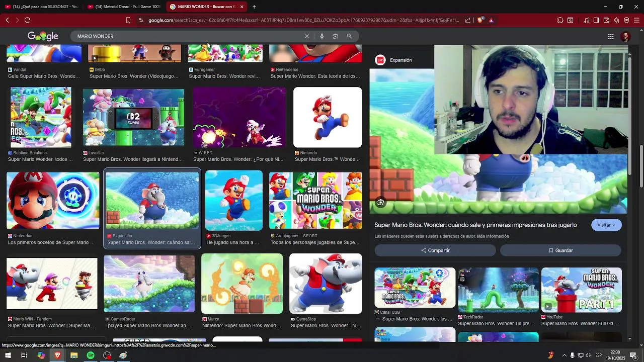
Task: Open the Sublime Solutions Super Mario Wonder thumbnail
Action: click(x=41, y=117)
